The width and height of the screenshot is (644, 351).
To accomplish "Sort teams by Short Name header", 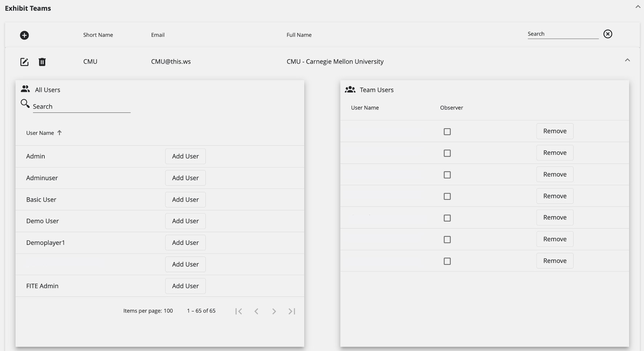I will pos(98,35).
